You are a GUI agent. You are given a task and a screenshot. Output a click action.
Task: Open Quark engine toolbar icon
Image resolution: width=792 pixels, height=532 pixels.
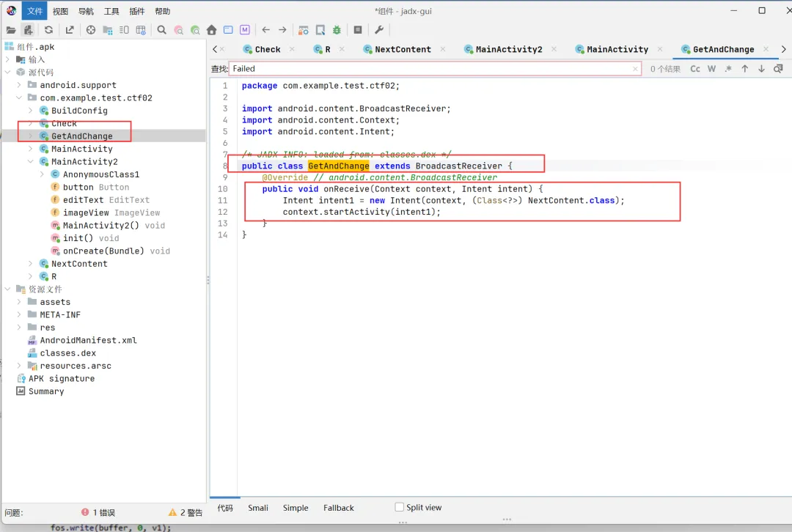pyautogui.click(x=320, y=30)
